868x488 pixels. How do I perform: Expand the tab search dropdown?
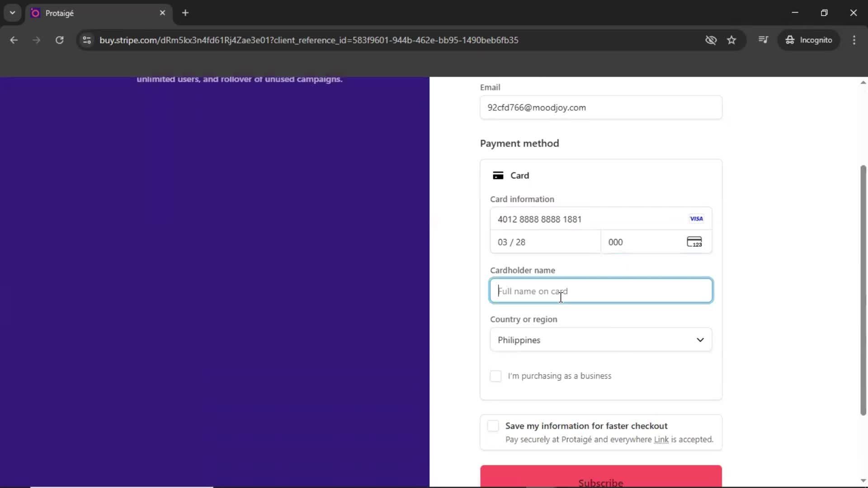point(13,13)
